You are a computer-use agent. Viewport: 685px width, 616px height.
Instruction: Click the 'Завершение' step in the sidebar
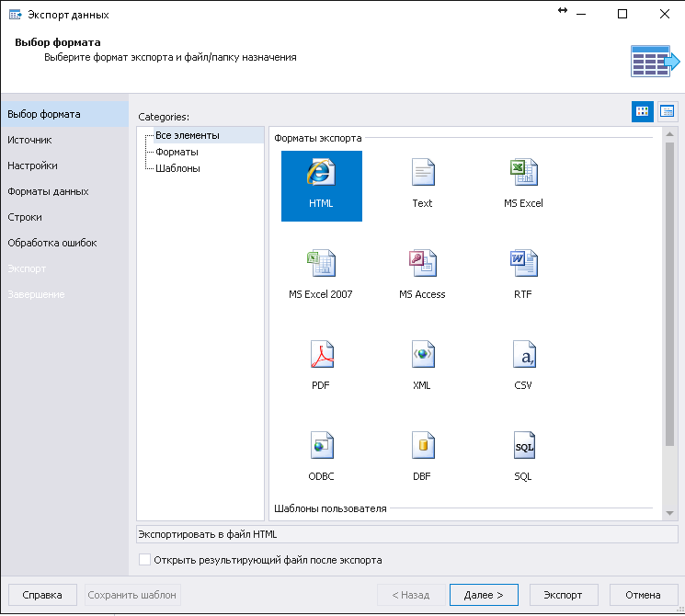(64, 294)
